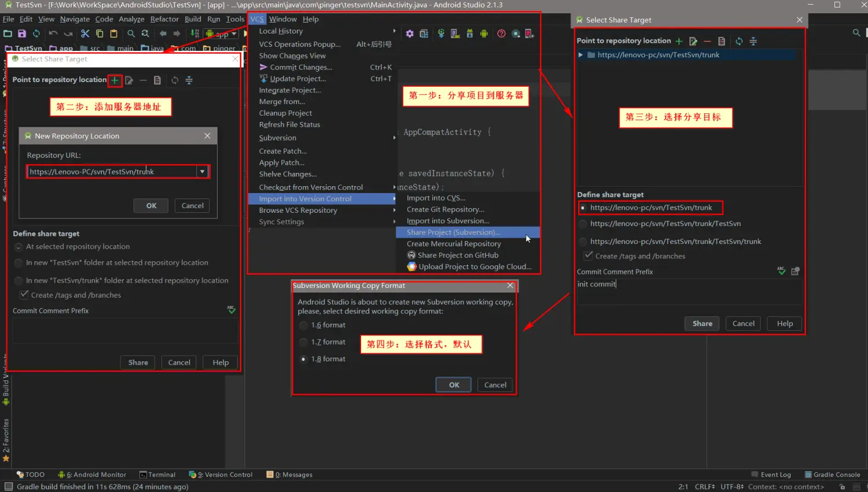The width and height of the screenshot is (868, 492).
Task: Click the Cut scissors icon
Action: [x=85, y=34]
